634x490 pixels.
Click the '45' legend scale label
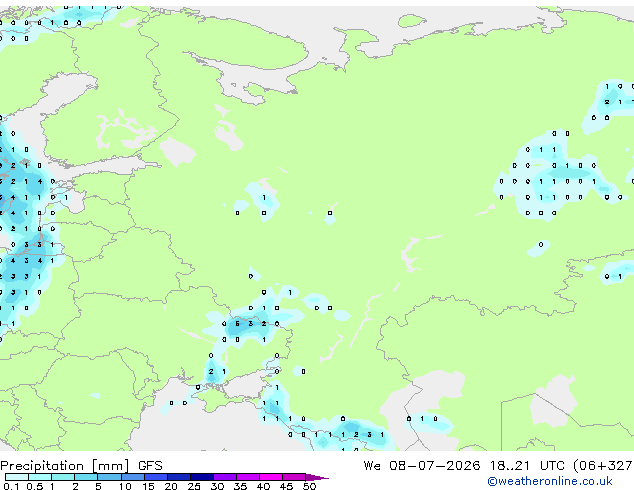[x=287, y=486]
